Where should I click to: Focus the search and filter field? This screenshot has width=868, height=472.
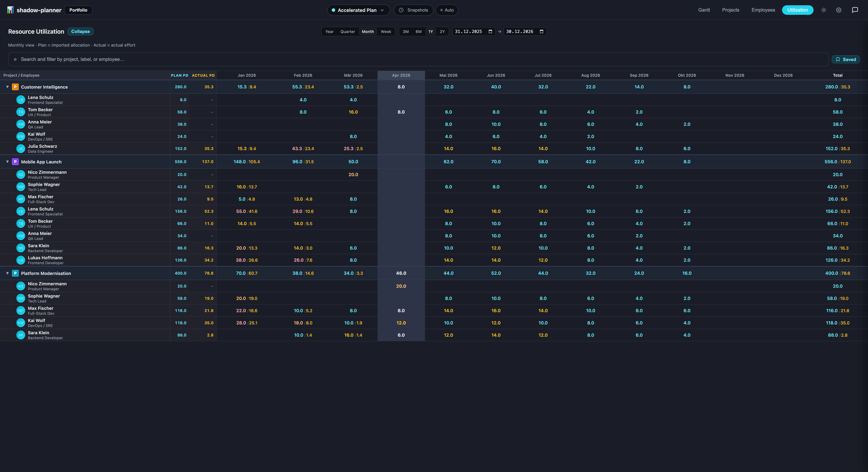(x=418, y=59)
